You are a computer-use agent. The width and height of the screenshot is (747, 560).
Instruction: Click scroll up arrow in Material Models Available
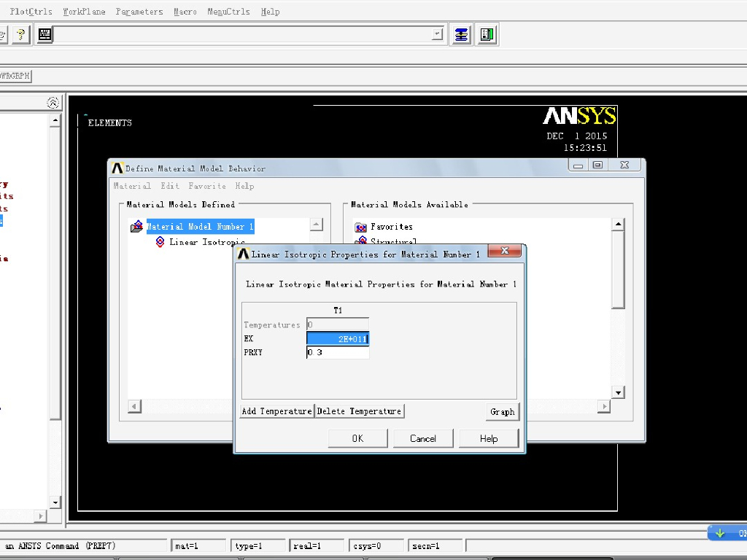click(618, 225)
